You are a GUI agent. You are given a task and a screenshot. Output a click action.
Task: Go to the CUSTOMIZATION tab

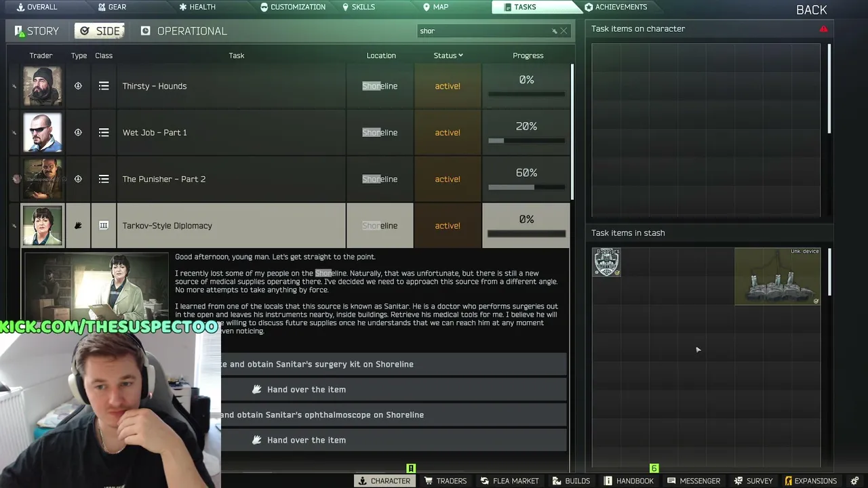point(293,7)
